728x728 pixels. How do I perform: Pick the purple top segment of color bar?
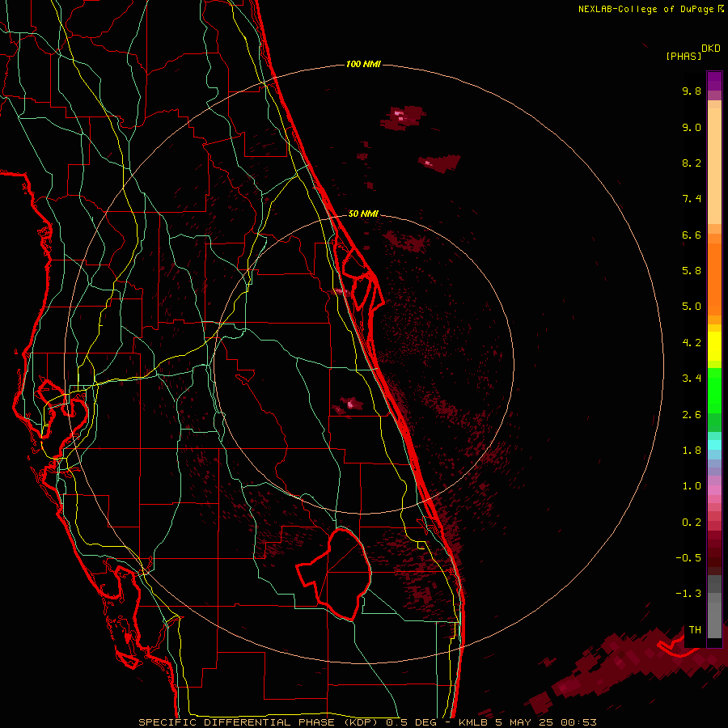point(714,81)
